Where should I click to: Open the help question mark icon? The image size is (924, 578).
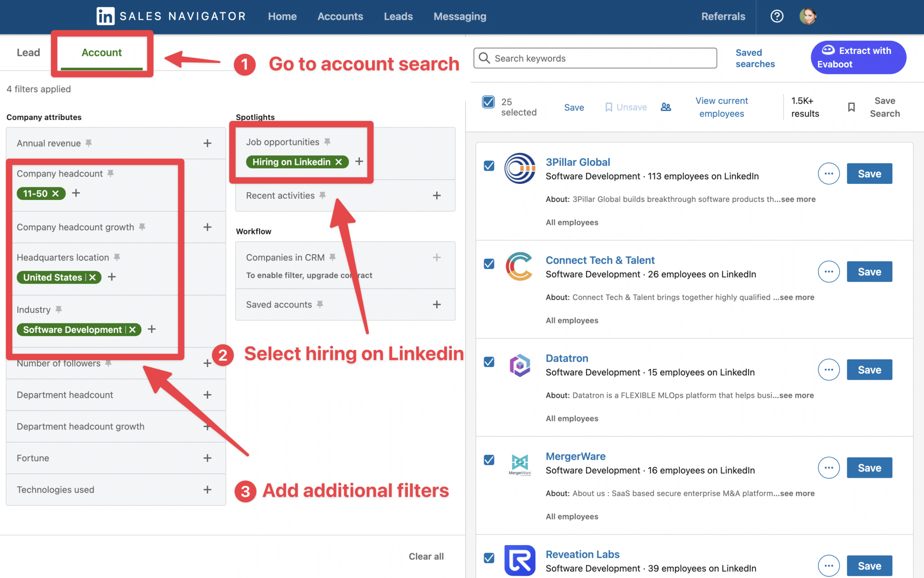[777, 16]
